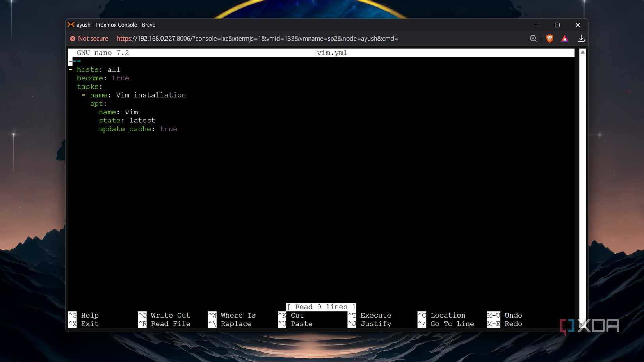The height and width of the screenshot is (362, 644).
Task: Click the Help shortcut label
Action: [90, 315]
